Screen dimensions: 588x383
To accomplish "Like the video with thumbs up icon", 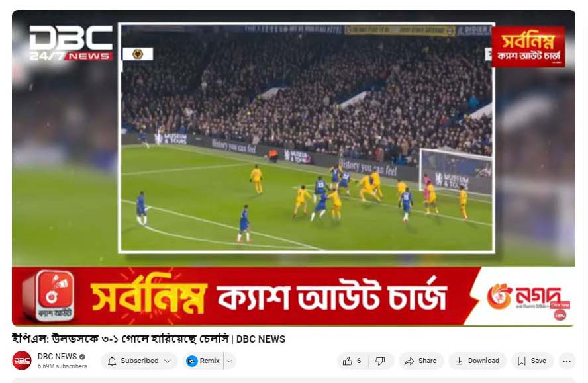I will point(352,361).
